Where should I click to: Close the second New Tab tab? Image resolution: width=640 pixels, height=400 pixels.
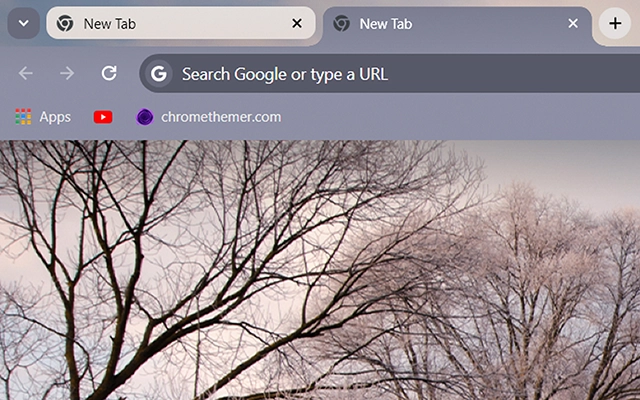573,23
